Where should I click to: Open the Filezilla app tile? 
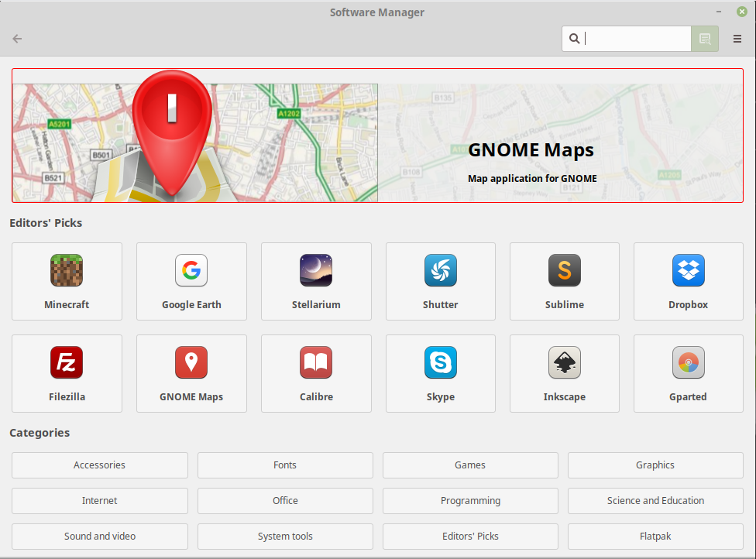67,373
